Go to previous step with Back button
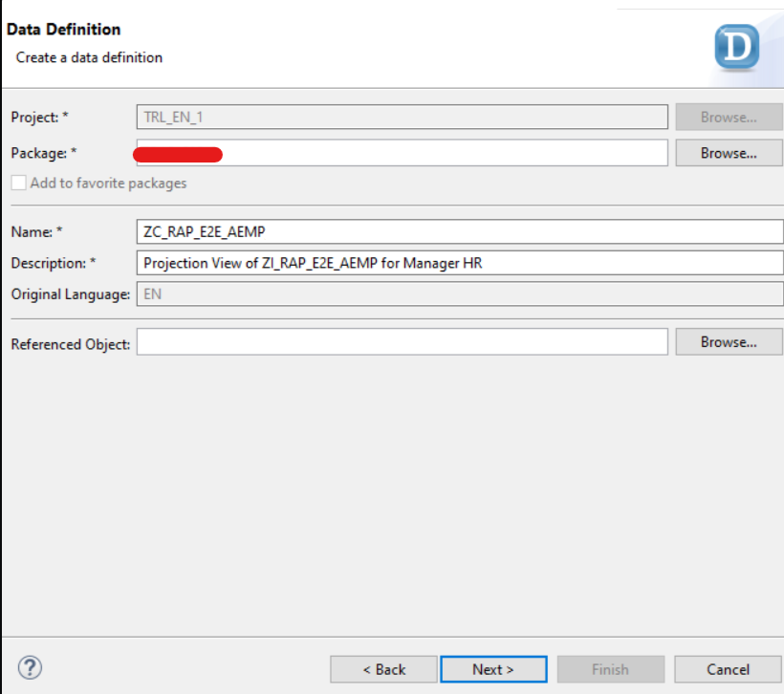 [x=383, y=669]
